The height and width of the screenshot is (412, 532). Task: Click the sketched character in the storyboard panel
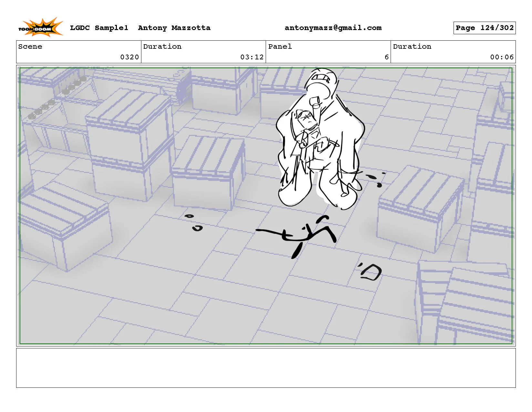pos(321,139)
